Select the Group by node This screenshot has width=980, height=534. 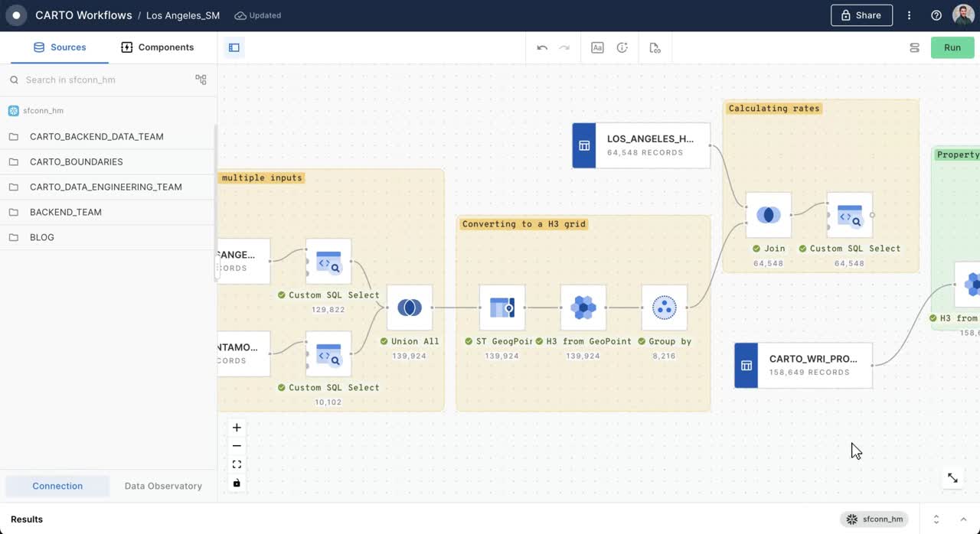tap(665, 307)
